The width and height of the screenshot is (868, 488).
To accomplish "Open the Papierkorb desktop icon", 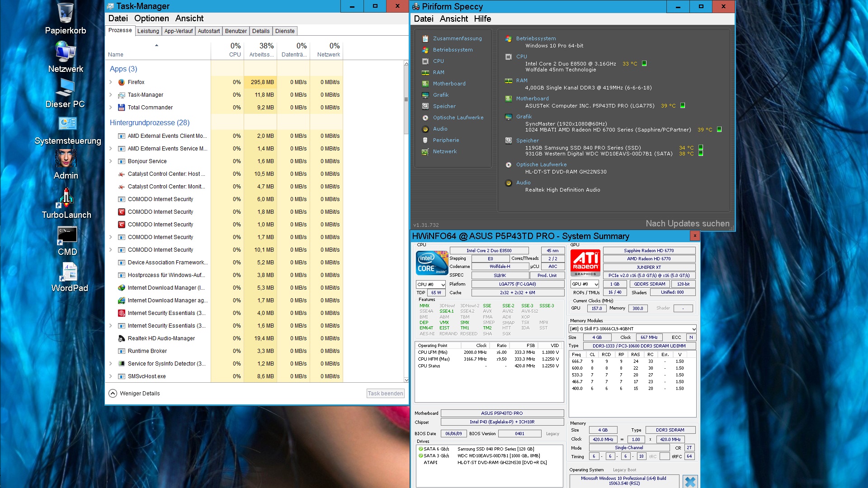I will [x=66, y=19].
